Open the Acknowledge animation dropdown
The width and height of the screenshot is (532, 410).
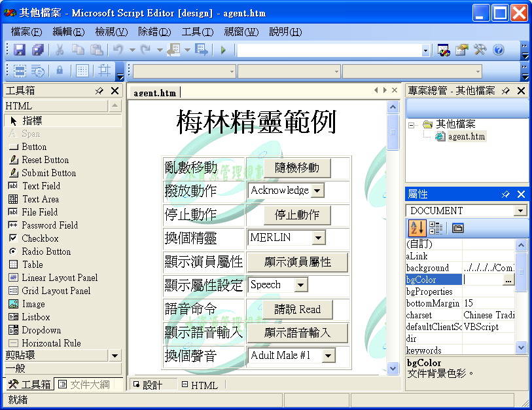click(317, 191)
